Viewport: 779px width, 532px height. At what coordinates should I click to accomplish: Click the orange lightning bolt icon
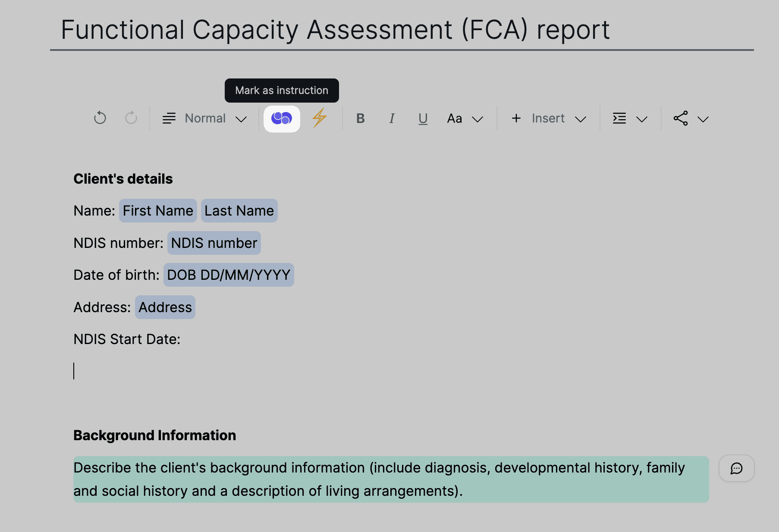[320, 118]
